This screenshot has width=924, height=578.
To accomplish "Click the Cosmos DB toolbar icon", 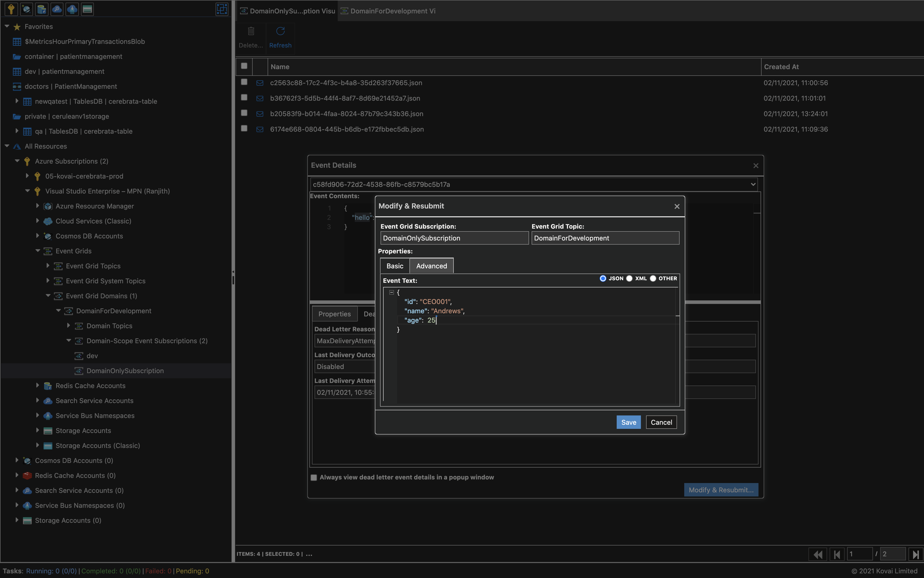I will [26, 9].
